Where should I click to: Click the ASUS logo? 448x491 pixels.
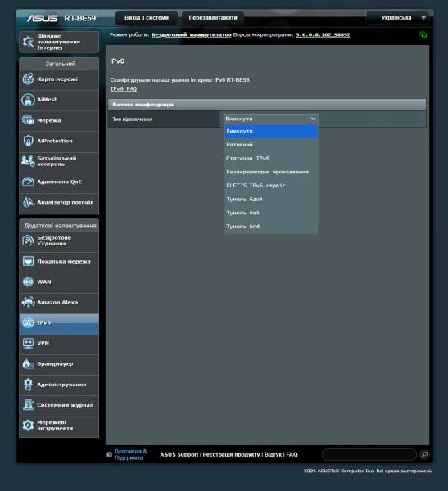[42, 18]
